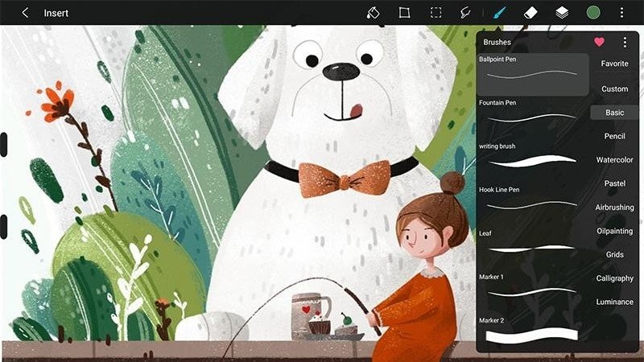The image size is (644, 362).
Task: Select the Ballpoint Pen brush
Action: tap(533, 74)
